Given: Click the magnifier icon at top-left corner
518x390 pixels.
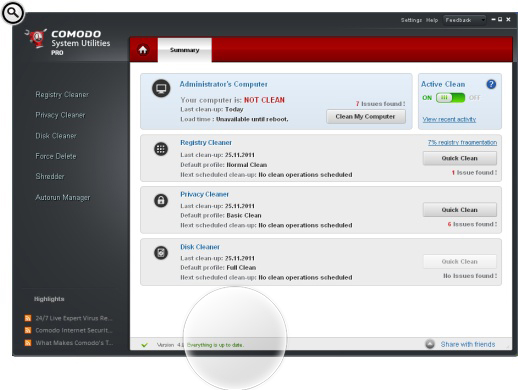Looking at the screenshot, I should [13, 13].
